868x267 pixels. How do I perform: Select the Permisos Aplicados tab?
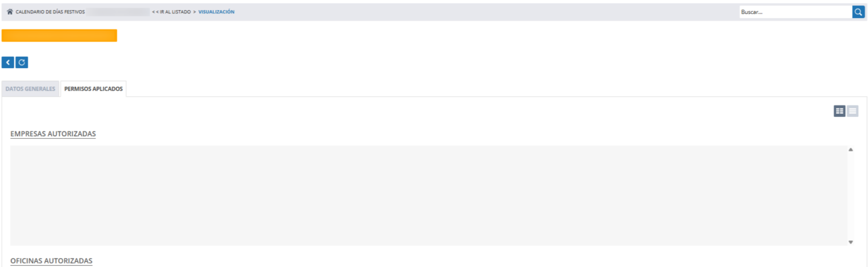coord(93,89)
